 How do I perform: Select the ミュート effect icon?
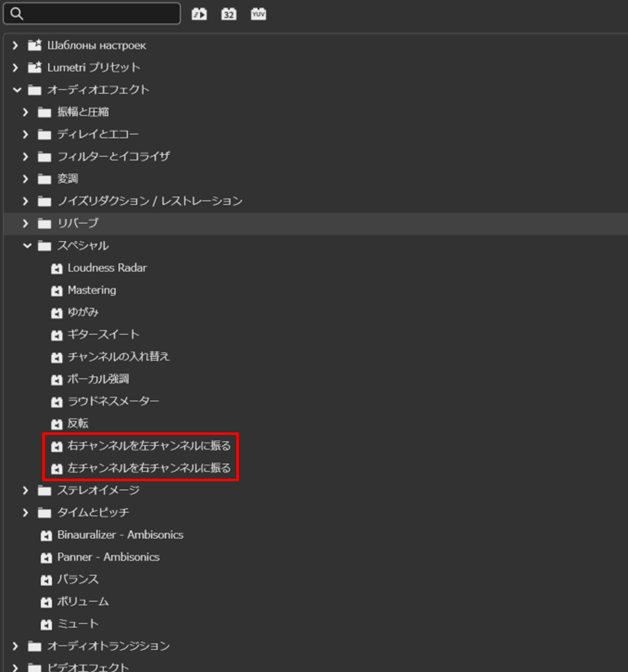coord(46,624)
